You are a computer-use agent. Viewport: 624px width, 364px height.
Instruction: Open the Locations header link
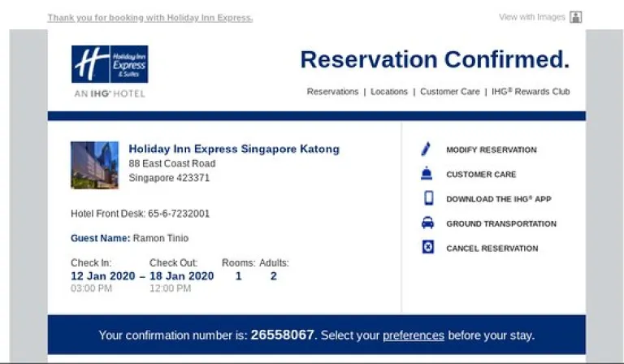point(389,92)
